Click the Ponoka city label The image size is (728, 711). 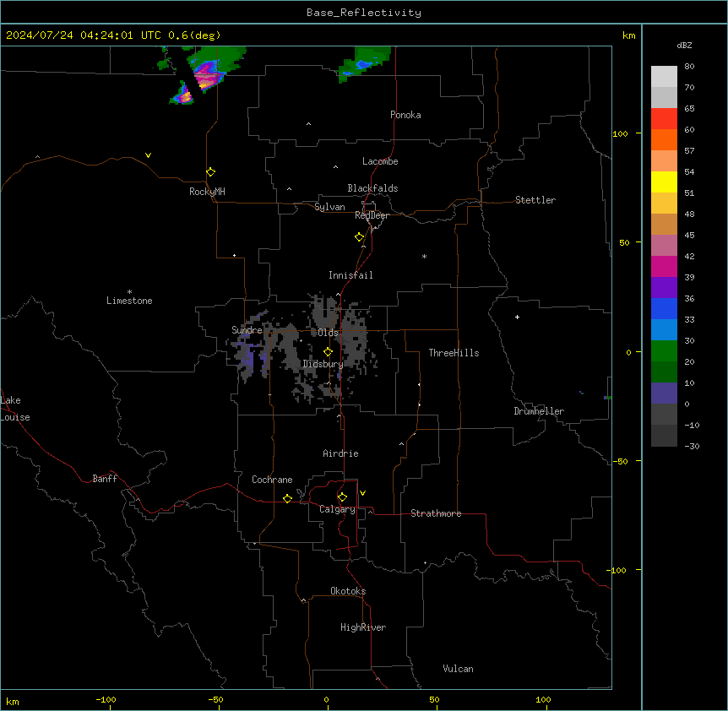(x=405, y=115)
